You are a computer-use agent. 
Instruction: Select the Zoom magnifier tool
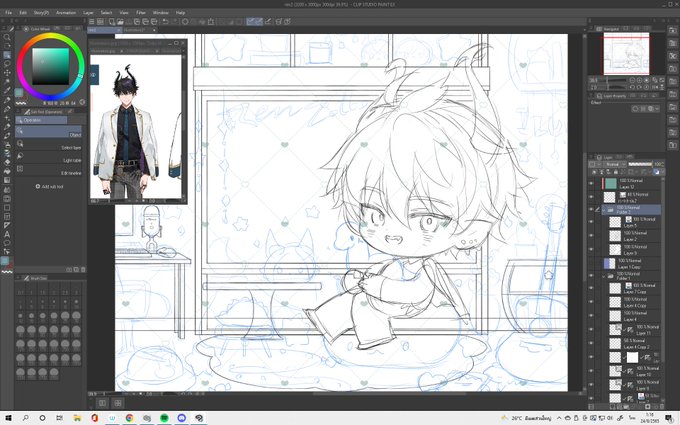(x=7, y=37)
